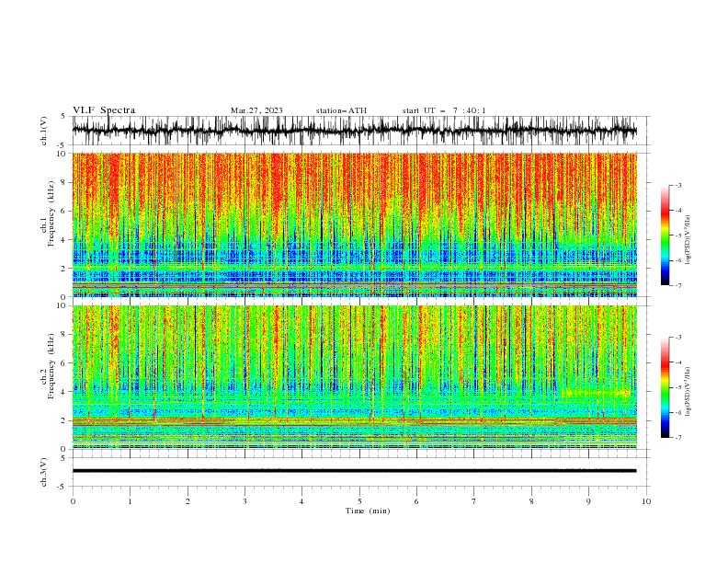The height and width of the screenshot is (563, 728).
Task: Click the "7" tick on the time axis
Action: (x=474, y=501)
